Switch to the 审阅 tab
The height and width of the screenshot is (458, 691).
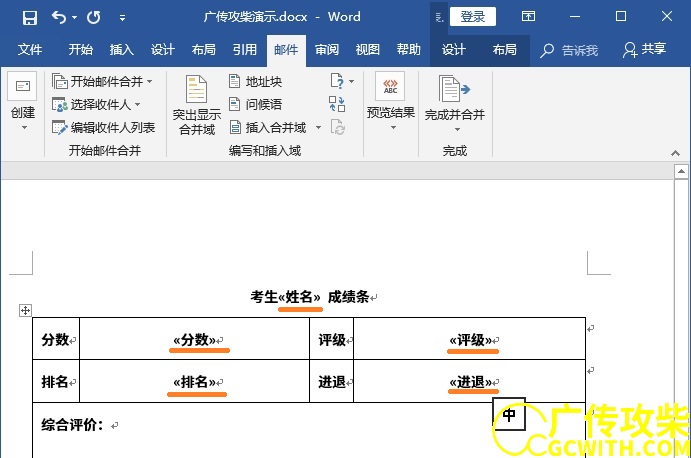click(327, 49)
